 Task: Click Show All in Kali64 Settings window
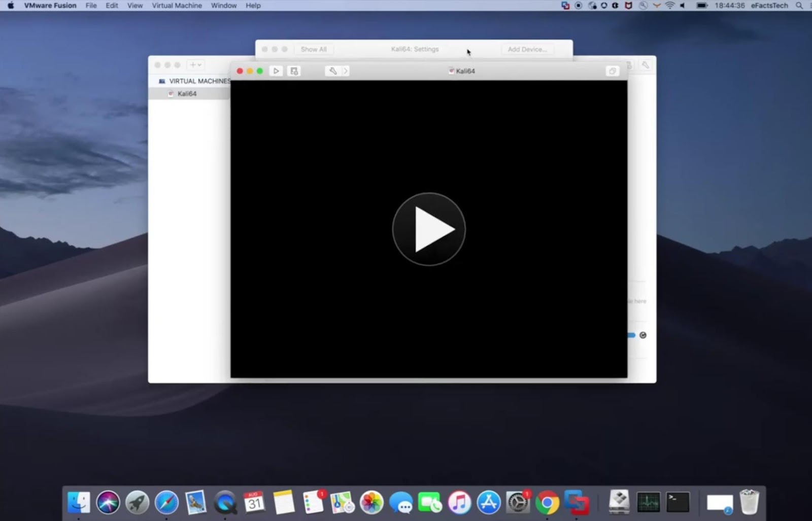pos(314,49)
